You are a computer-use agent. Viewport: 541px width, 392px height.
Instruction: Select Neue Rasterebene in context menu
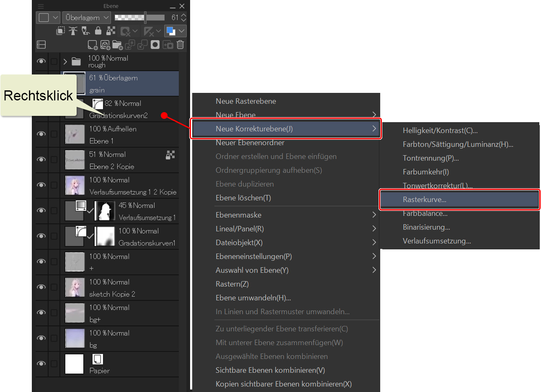tap(246, 101)
